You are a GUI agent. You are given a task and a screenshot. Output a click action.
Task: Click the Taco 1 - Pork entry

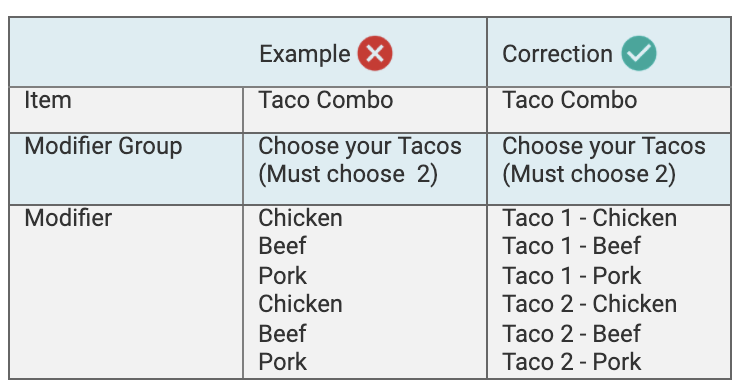coord(572,276)
